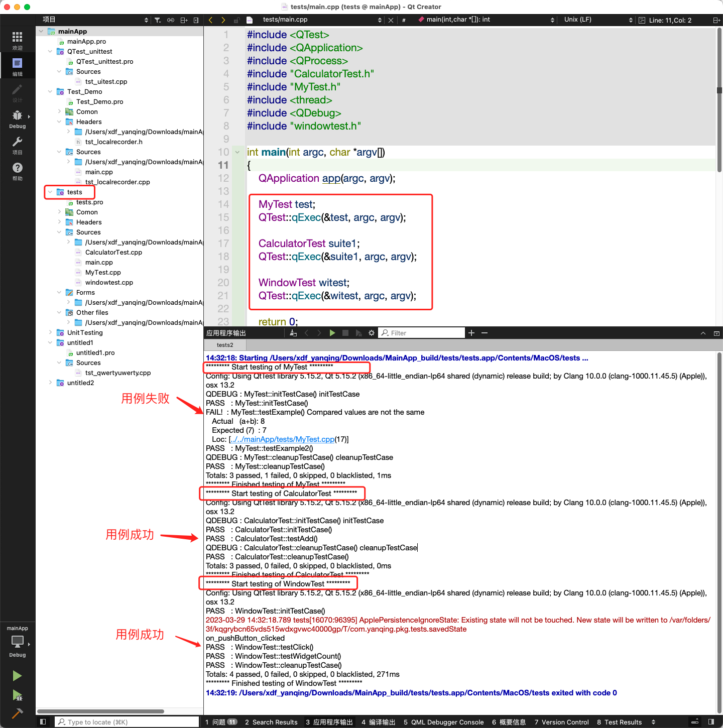The width and height of the screenshot is (723, 728).
Task: Open the QML Debugger Console tab
Action: [x=444, y=722]
